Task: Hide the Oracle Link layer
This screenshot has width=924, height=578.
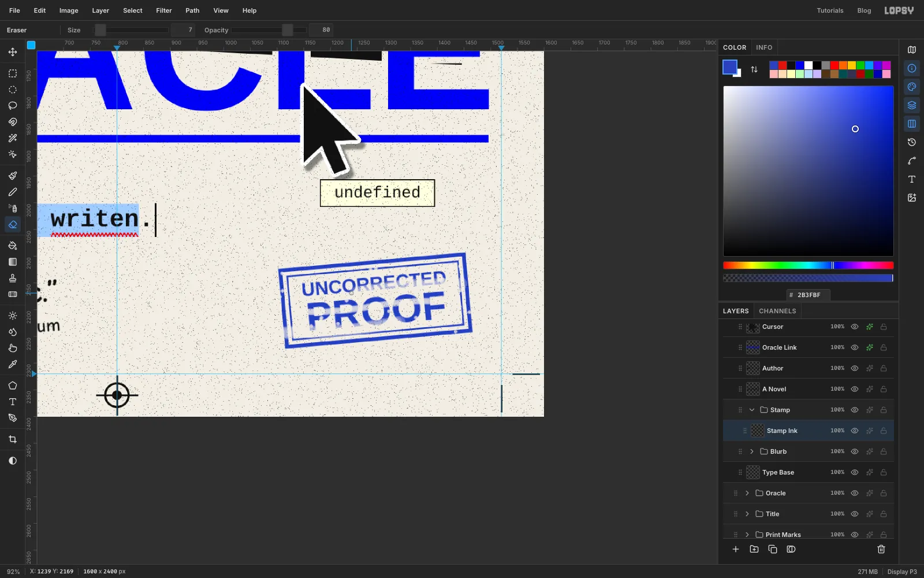Action: pos(855,347)
